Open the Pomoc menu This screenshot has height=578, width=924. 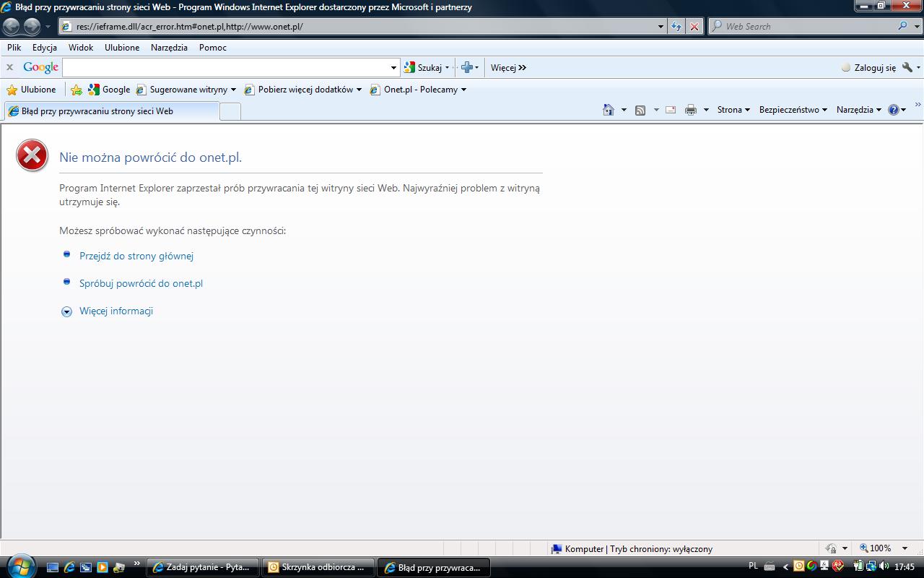click(213, 48)
